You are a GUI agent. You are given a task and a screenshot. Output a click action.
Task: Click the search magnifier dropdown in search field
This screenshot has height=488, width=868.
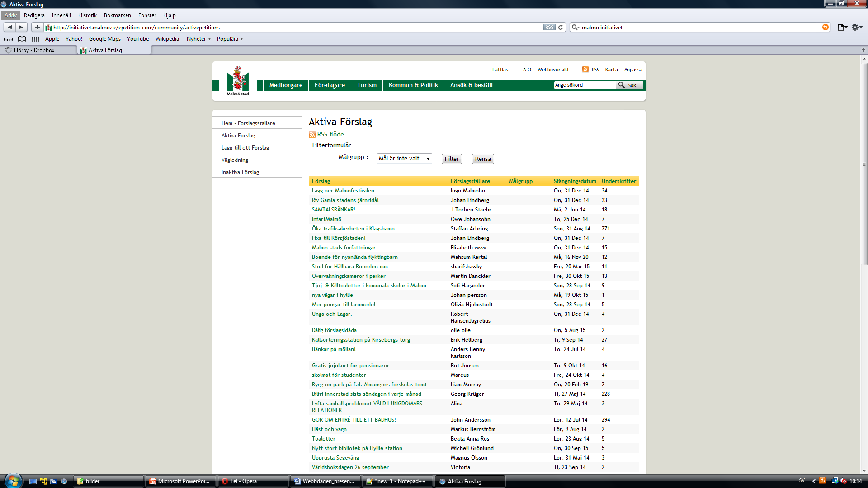coord(576,28)
